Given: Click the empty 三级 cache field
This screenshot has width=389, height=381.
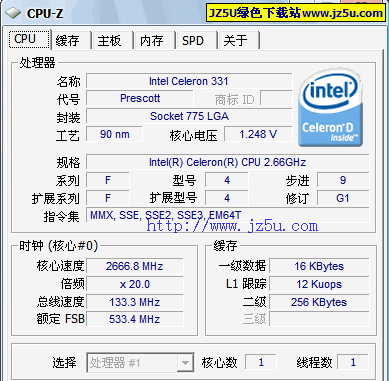Looking at the screenshot, I should coord(319,319).
